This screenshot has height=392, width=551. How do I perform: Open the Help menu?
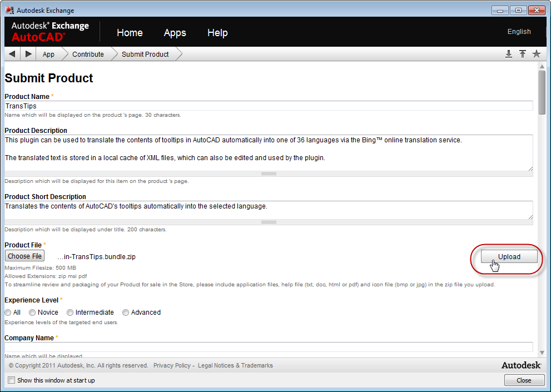217,33
